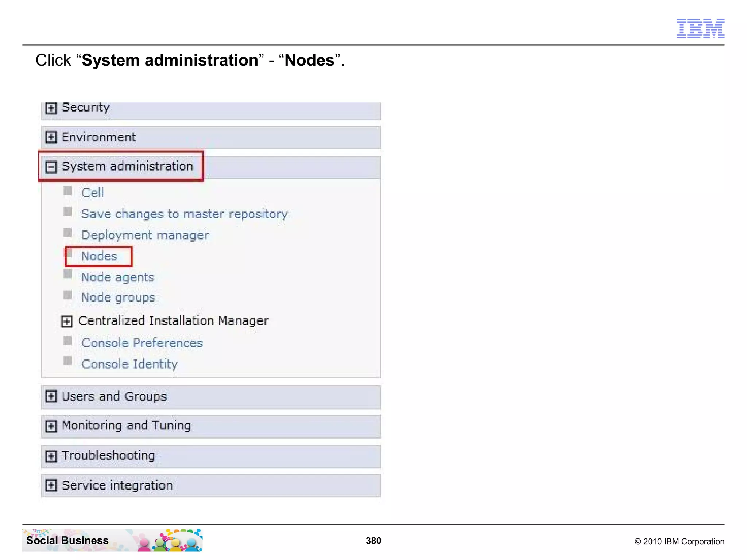Select the Security menu label

(x=86, y=107)
